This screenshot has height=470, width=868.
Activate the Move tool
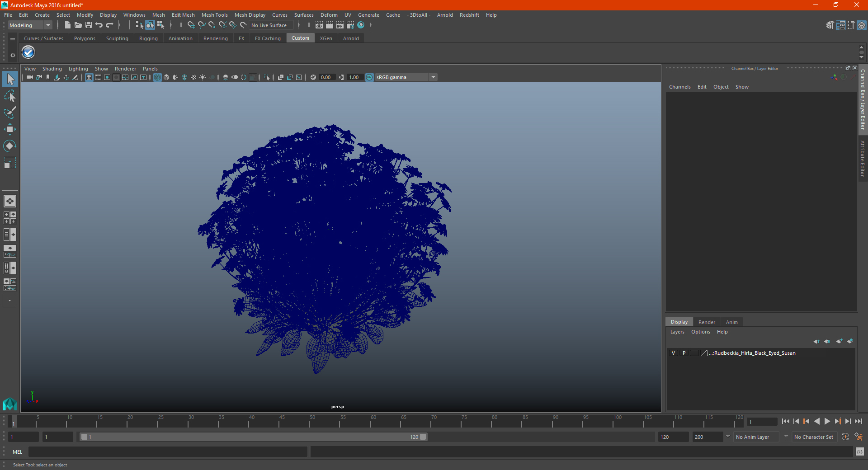(x=10, y=129)
